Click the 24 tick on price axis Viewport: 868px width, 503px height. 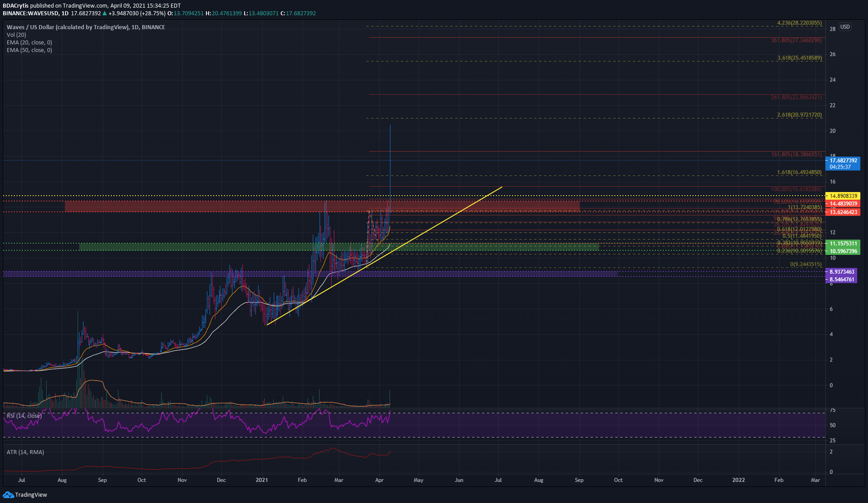pyautogui.click(x=833, y=80)
